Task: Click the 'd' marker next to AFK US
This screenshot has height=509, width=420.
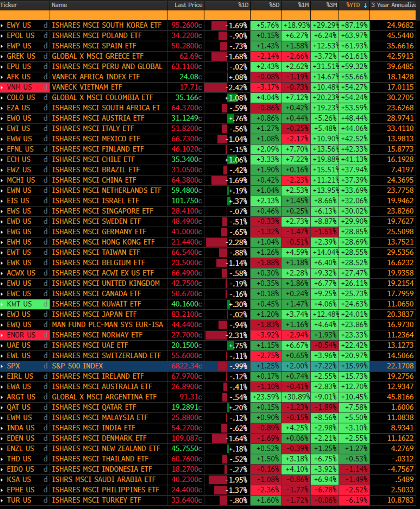Action: [46, 77]
